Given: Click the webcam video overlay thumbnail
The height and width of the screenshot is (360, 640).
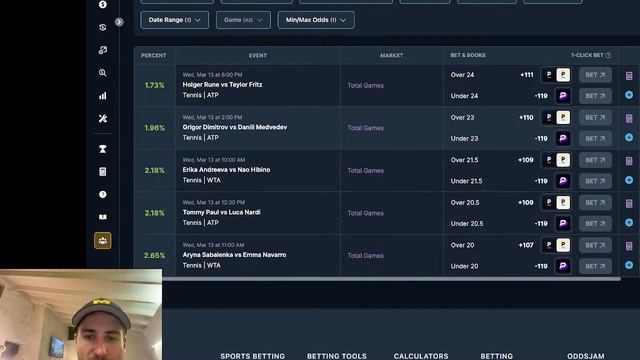Looking at the screenshot, I should 81,314.
